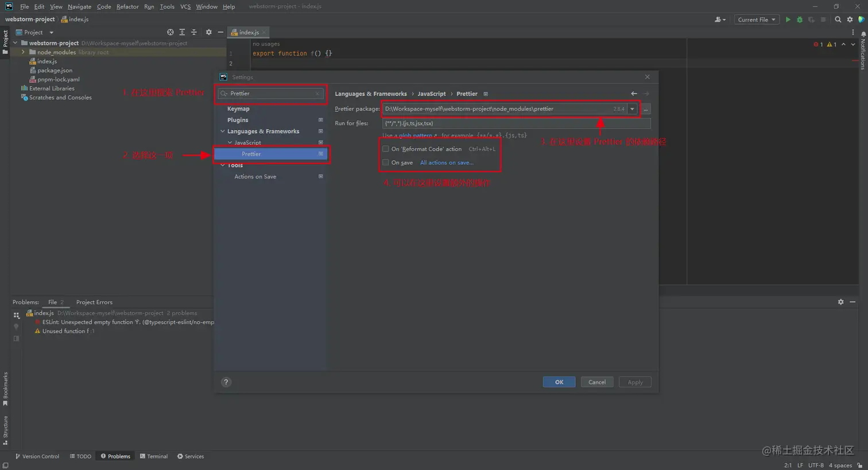This screenshot has width=868, height=470.
Task: Expand the node_modules folder arrow
Action: 24,52
